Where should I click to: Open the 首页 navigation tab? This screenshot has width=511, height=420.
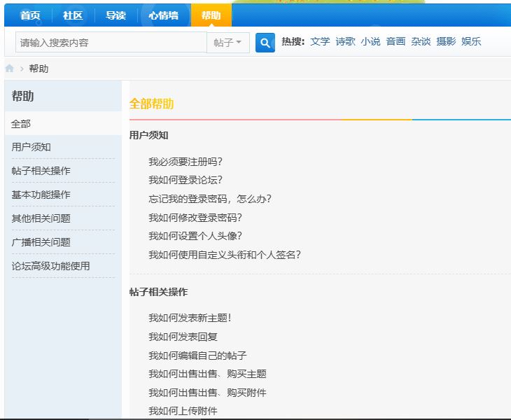pyautogui.click(x=30, y=15)
